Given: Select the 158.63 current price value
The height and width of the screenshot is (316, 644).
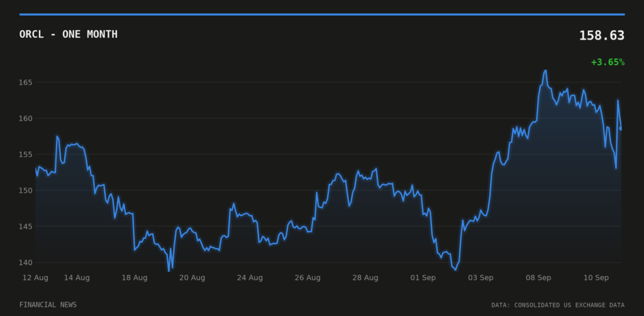Looking at the screenshot, I should (602, 36).
